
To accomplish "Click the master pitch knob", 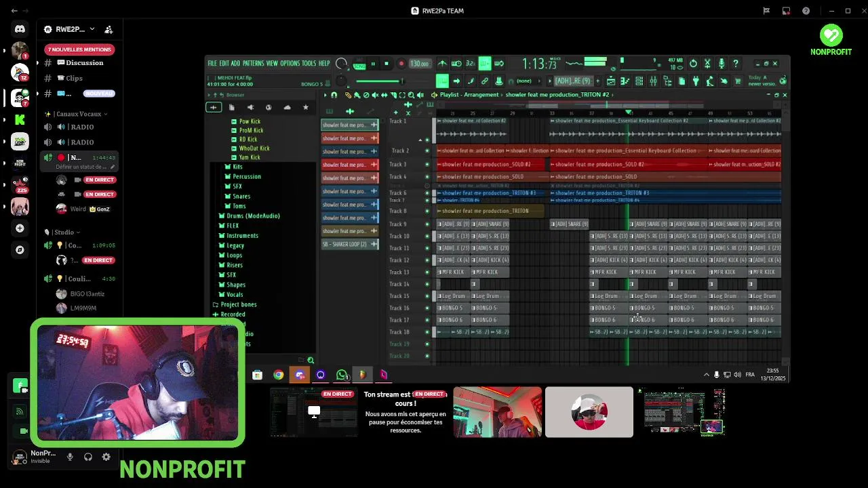I will coord(342,81).
